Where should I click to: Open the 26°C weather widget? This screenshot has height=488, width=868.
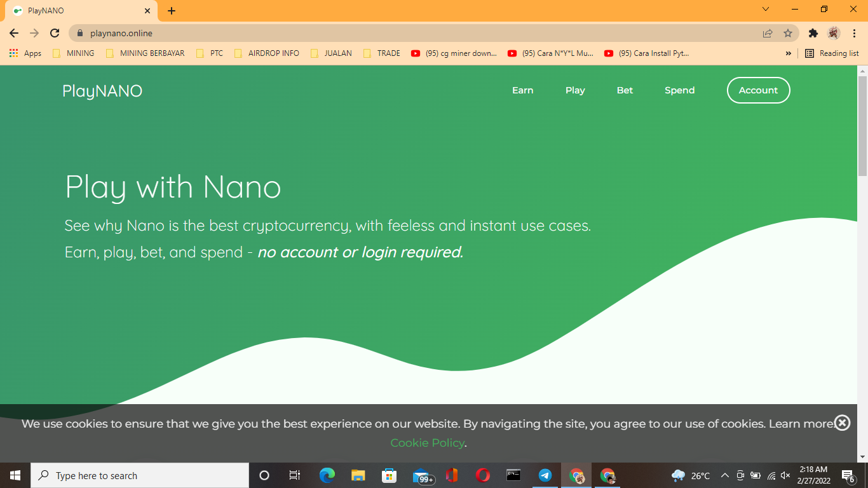(x=691, y=475)
